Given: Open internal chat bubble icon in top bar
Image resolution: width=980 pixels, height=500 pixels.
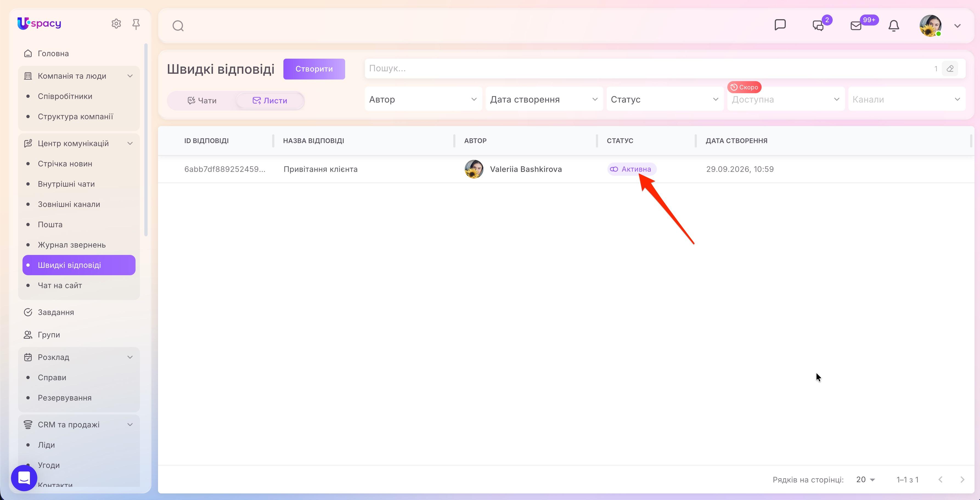Looking at the screenshot, I should point(780,25).
